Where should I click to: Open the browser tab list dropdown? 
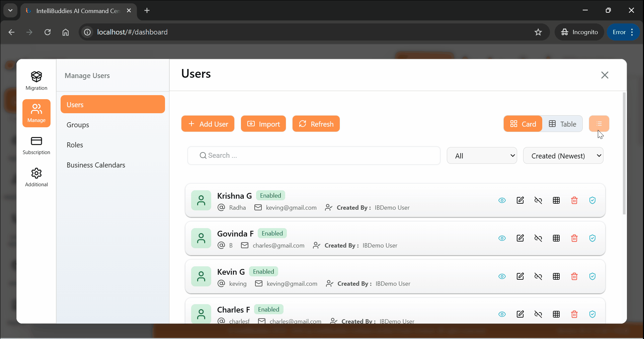point(10,10)
